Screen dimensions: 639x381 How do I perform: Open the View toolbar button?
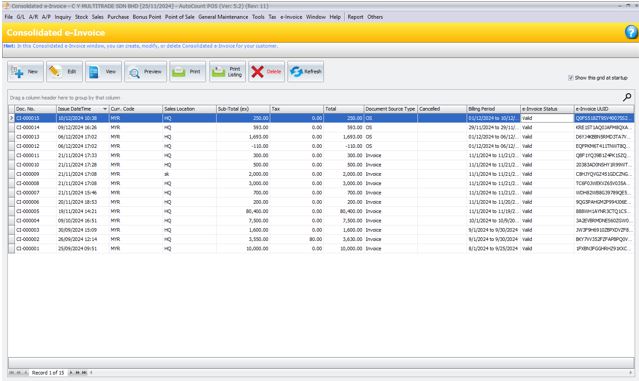pos(103,72)
